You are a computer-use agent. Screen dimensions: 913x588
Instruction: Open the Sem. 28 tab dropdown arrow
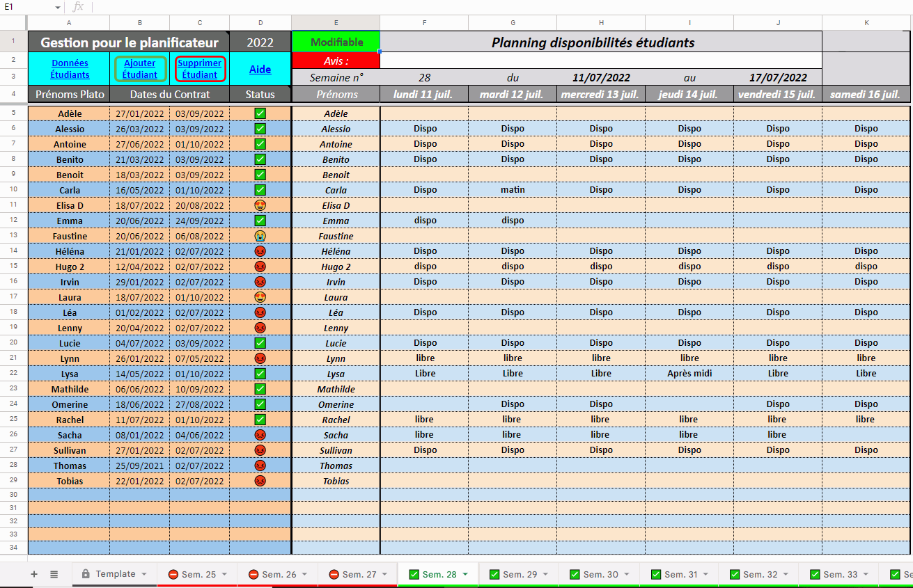[465, 575]
